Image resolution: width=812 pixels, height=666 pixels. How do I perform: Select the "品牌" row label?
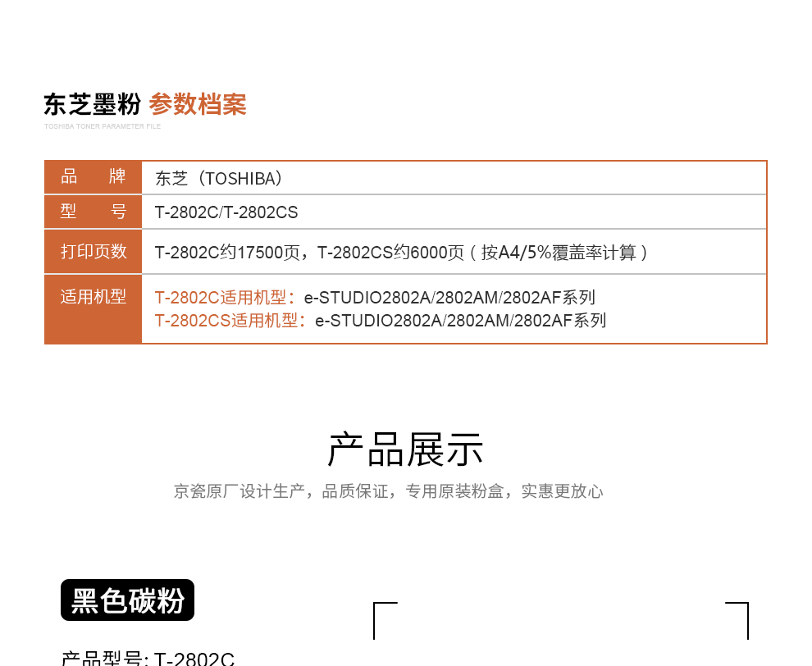pyautogui.click(x=94, y=177)
